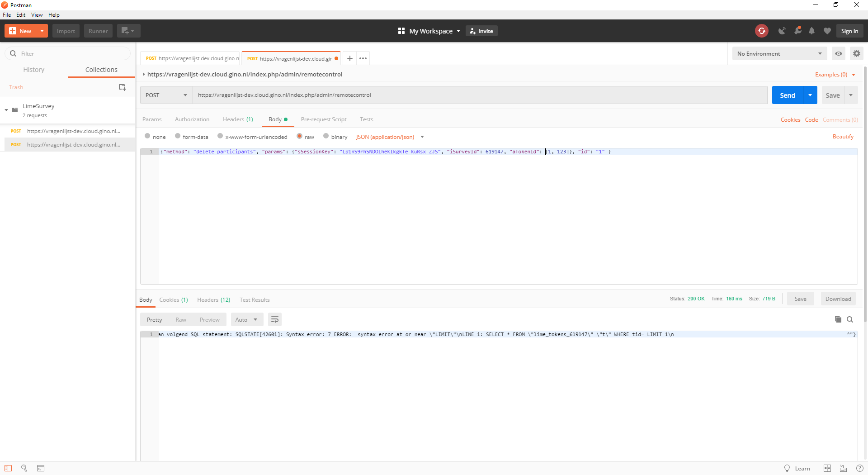Select the binary body type

326,136
